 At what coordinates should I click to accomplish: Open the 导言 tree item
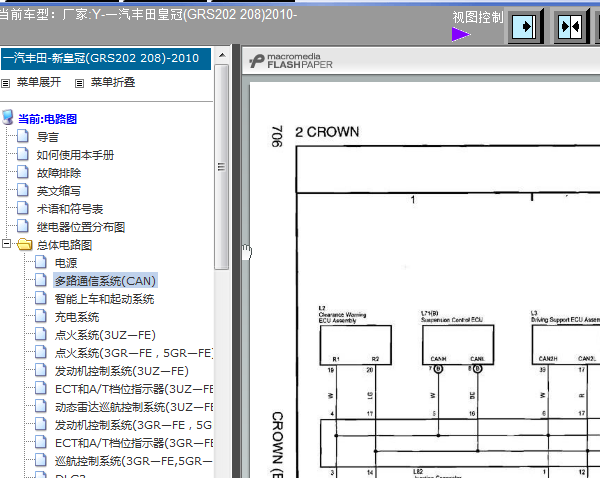[x=48, y=137]
